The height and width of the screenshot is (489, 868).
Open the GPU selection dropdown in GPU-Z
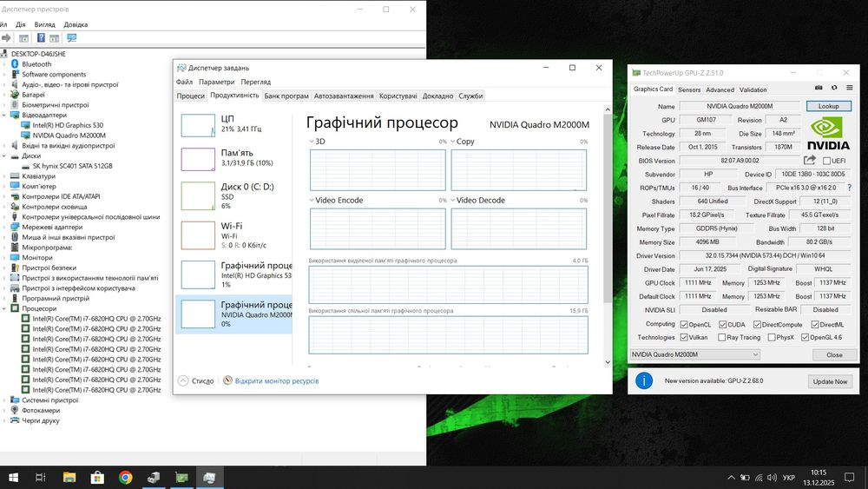[694, 354]
